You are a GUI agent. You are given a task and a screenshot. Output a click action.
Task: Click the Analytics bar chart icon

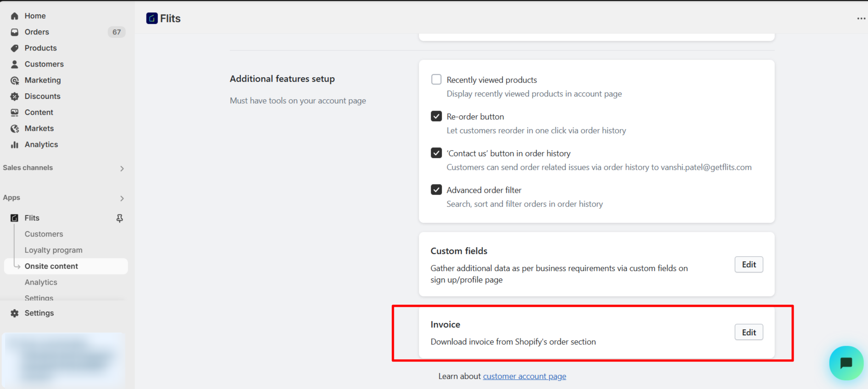(x=15, y=145)
